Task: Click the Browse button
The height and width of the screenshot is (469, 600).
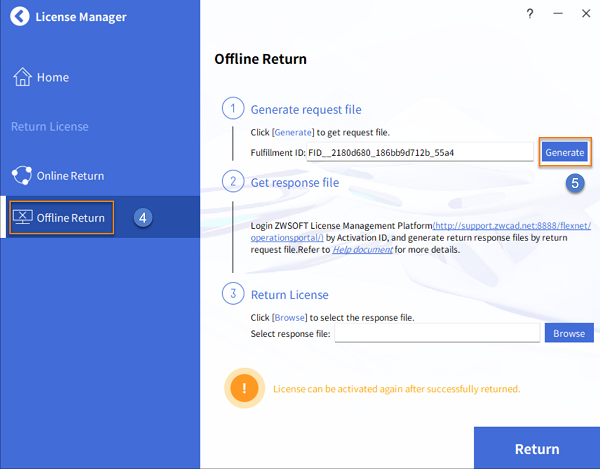Action: [x=569, y=333]
